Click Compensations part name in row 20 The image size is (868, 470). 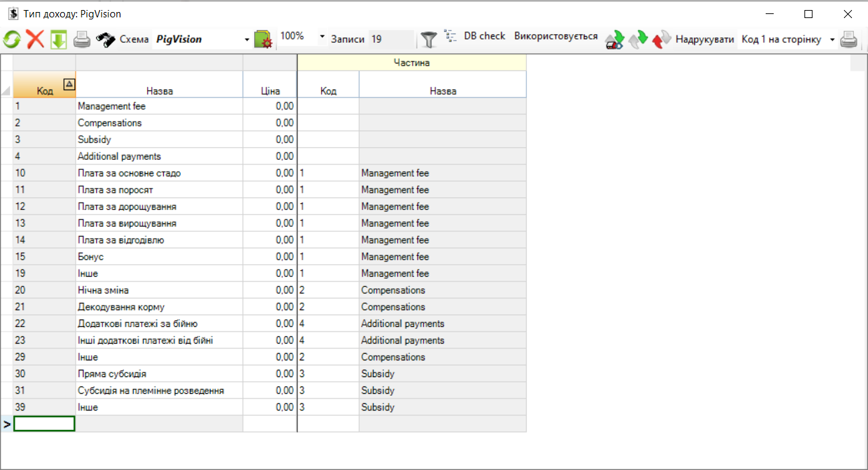443,290
